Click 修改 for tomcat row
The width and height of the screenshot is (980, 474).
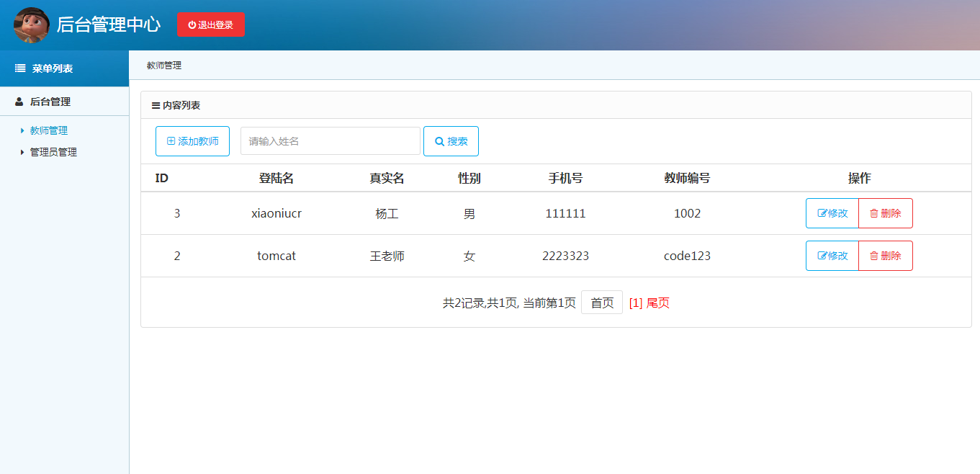coord(832,256)
